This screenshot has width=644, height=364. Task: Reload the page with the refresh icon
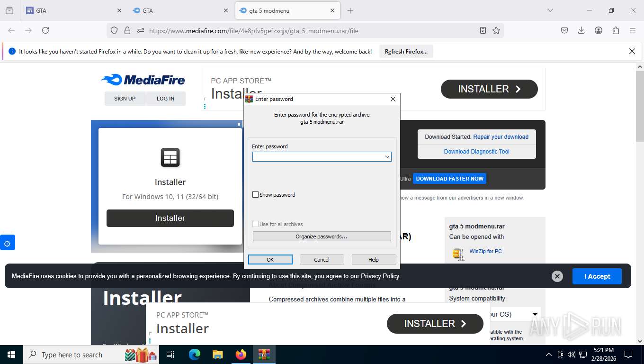45,30
